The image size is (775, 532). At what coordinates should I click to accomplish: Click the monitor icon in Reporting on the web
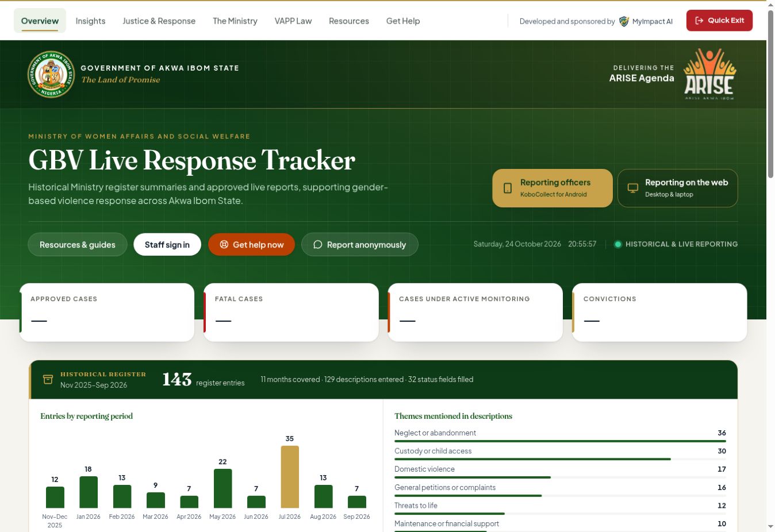tap(633, 188)
